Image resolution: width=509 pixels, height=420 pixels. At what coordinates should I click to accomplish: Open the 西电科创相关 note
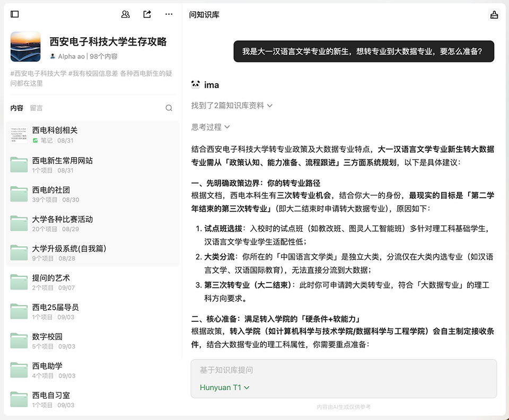tap(55, 130)
